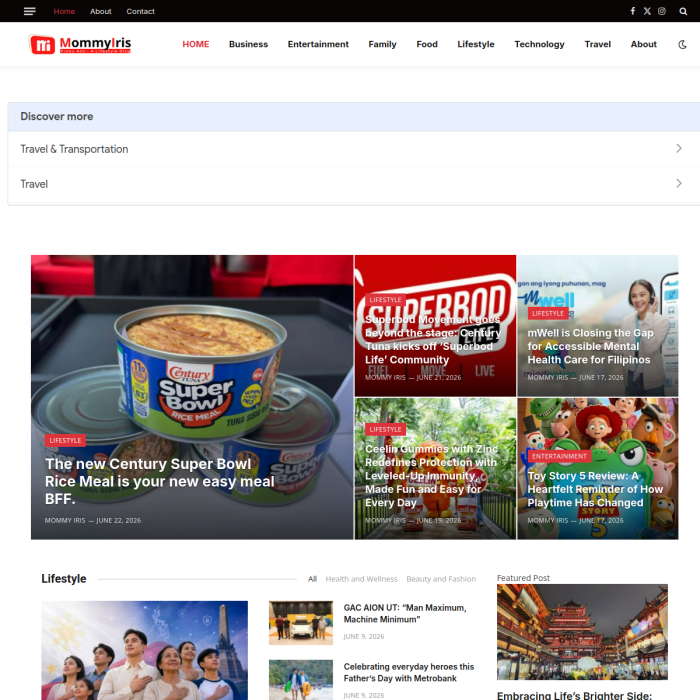
Task: Click the Travel & Transportation text
Action: (x=74, y=149)
